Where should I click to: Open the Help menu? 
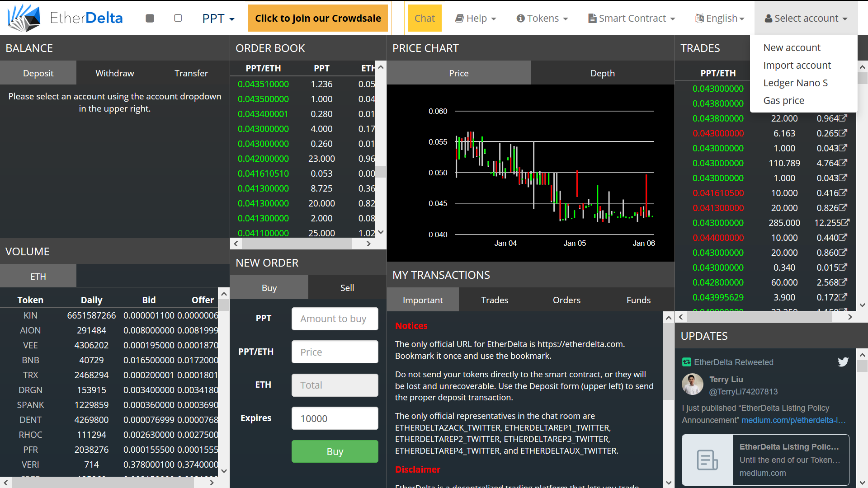[476, 19]
